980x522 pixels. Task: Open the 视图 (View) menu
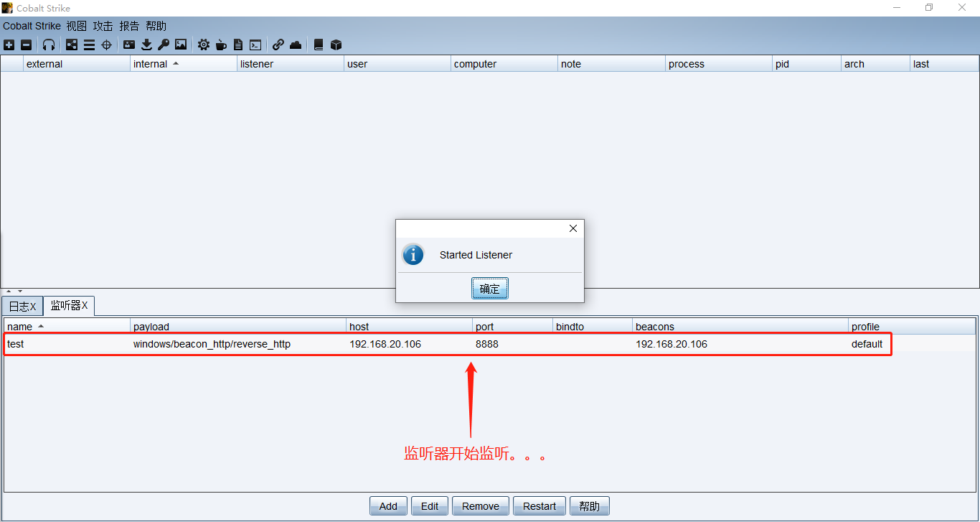tap(77, 26)
